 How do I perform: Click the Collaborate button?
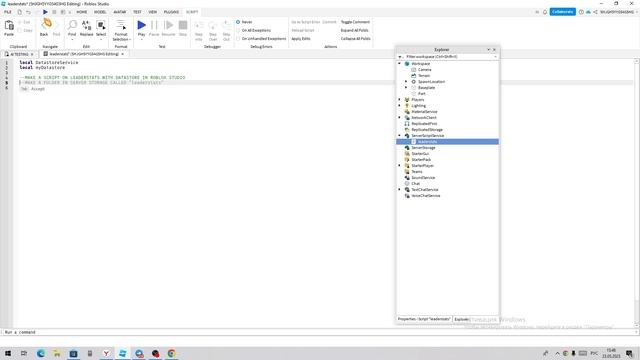pyautogui.click(x=562, y=12)
